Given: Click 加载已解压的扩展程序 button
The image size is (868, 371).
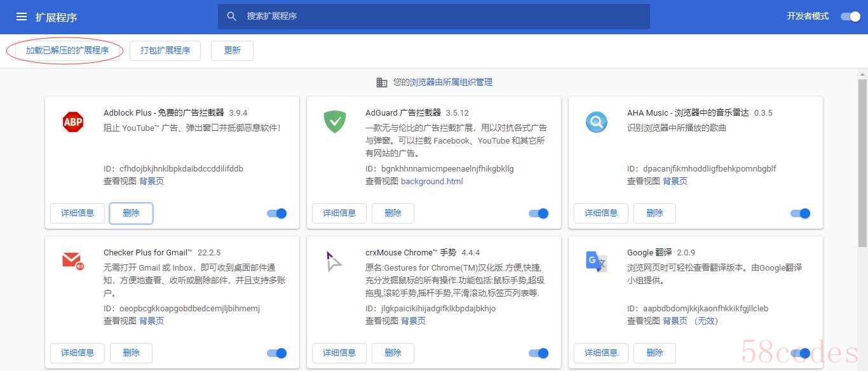Looking at the screenshot, I should point(67,51).
